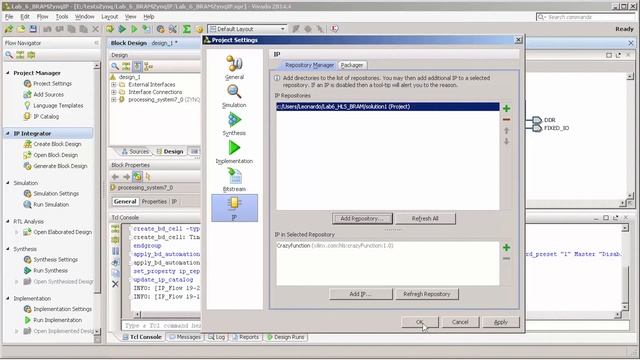This screenshot has height=360, width=640.
Task: Select the Implementation category in Project Settings
Action: pyautogui.click(x=234, y=152)
